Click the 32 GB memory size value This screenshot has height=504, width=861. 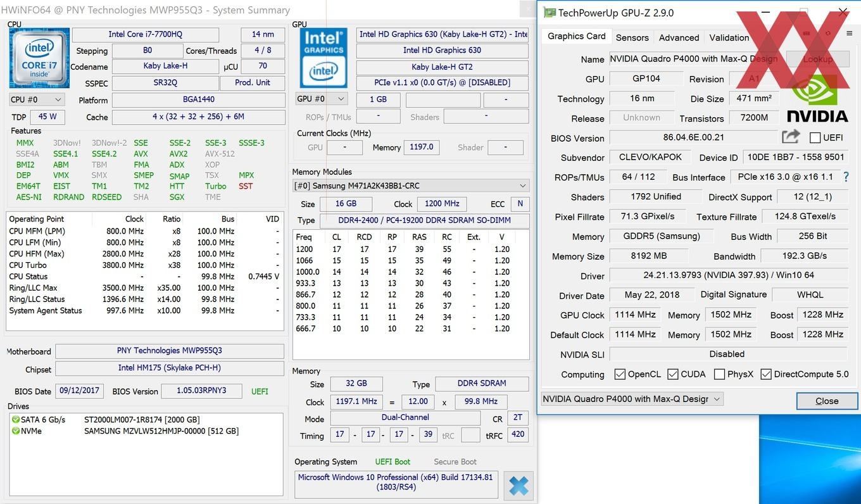(x=356, y=384)
